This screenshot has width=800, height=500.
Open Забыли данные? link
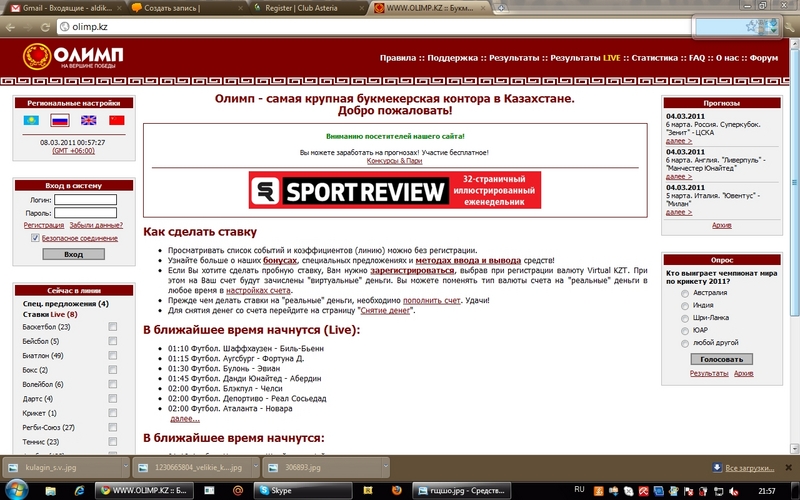point(96,225)
